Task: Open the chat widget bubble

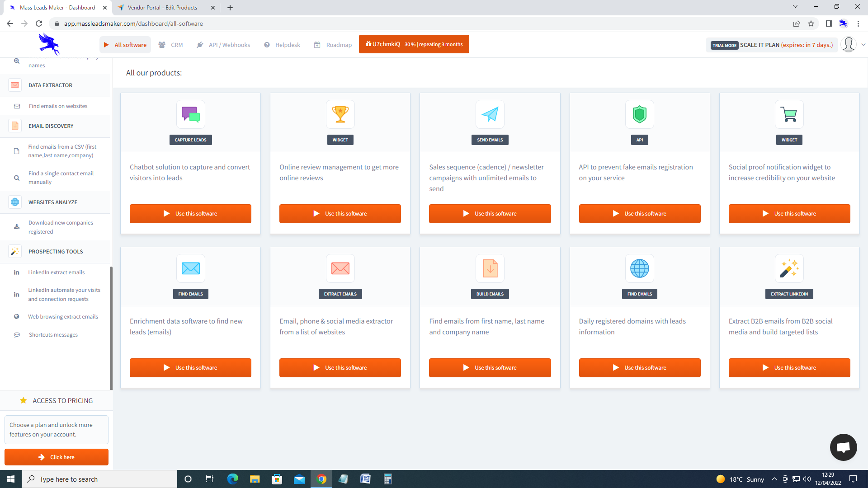Action: [x=843, y=447]
